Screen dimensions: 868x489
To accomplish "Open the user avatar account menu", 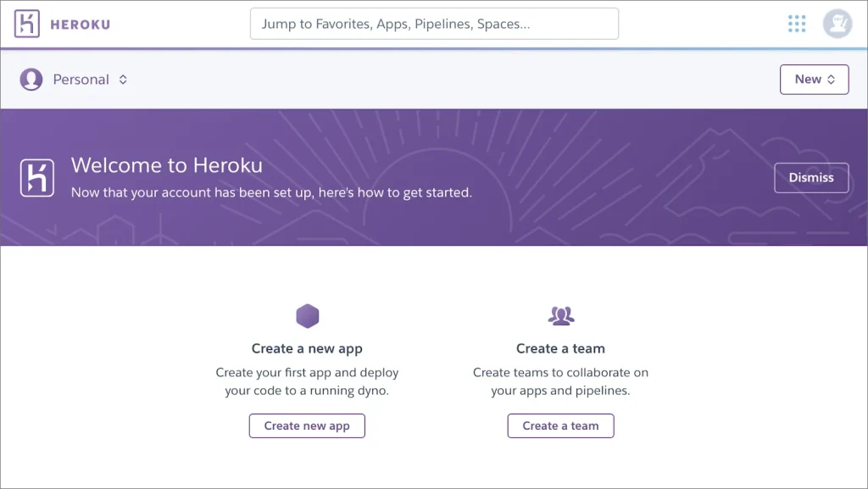I will [x=837, y=24].
